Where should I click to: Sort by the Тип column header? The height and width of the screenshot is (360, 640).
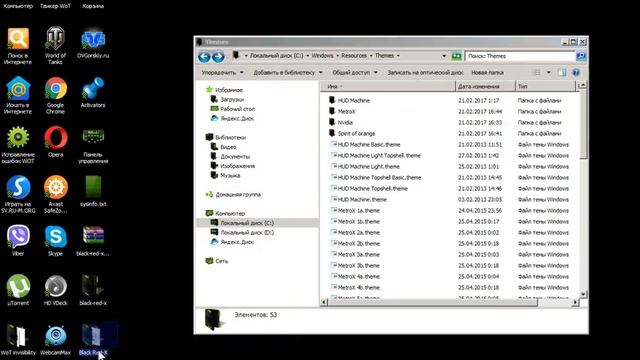[545, 87]
